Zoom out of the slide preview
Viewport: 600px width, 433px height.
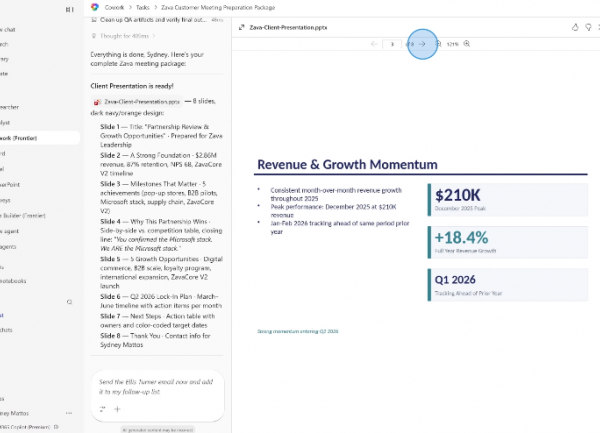click(439, 44)
